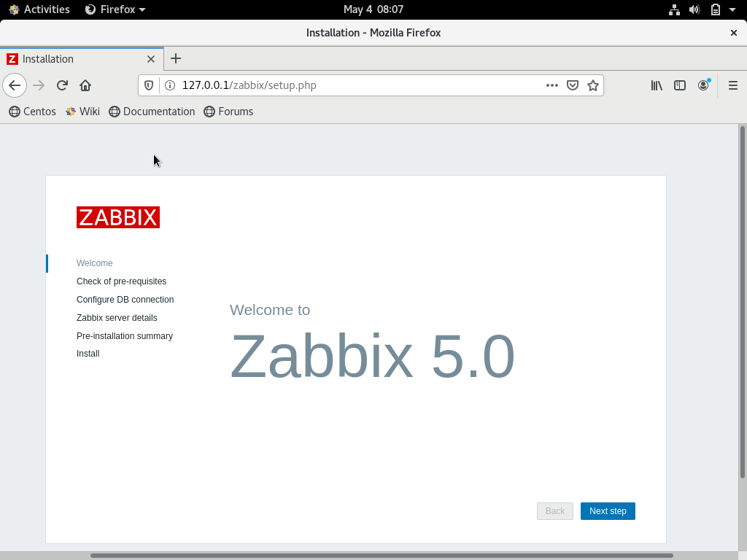747x560 pixels.
Task: Expand system menu arrow in top bar
Action: [732, 9]
